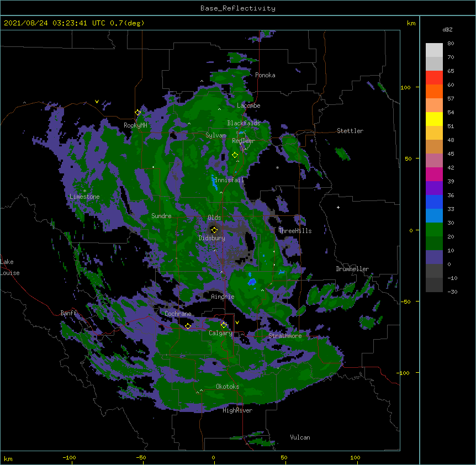Select the Strathmore label
476x465 pixels.
[285, 336]
